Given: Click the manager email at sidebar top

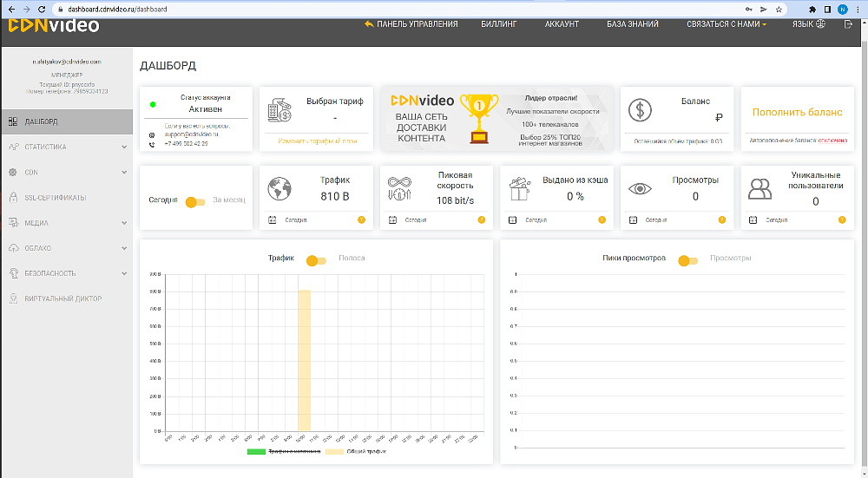Looking at the screenshot, I should coord(67,62).
